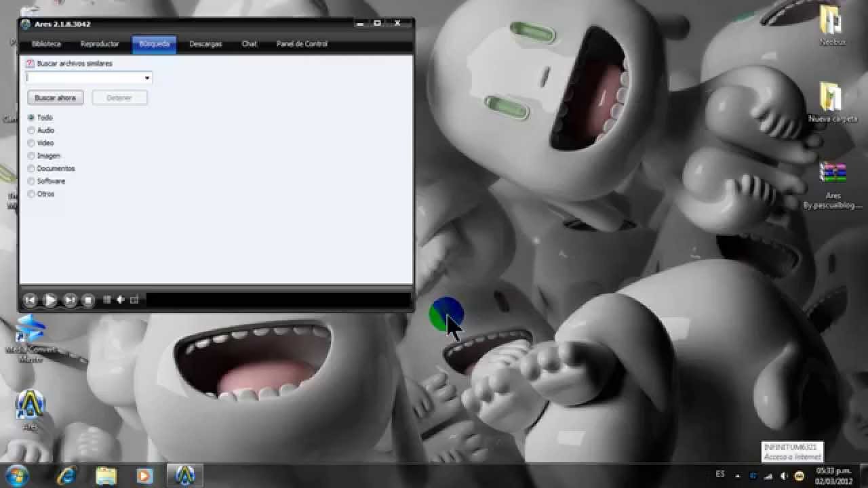
Task: Open Windows Explorer from taskbar
Action: [106, 476]
